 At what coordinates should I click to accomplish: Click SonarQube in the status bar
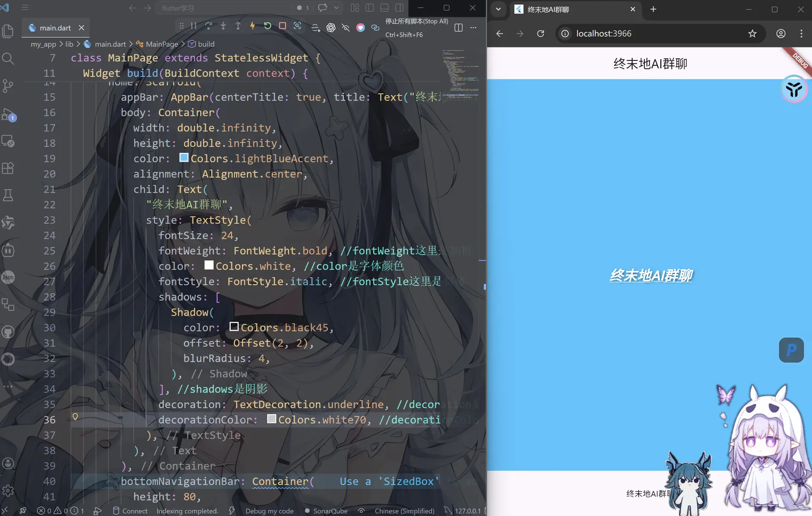(326, 511)
